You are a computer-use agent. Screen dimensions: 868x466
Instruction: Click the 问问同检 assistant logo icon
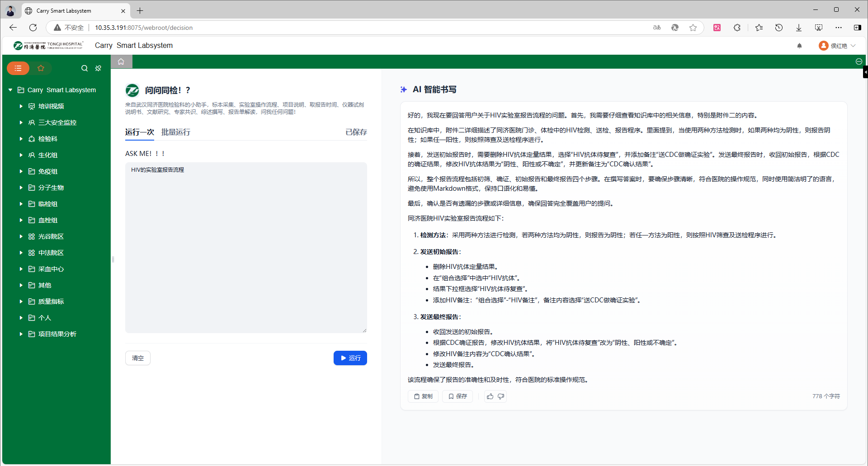click(x=132, y=90)
